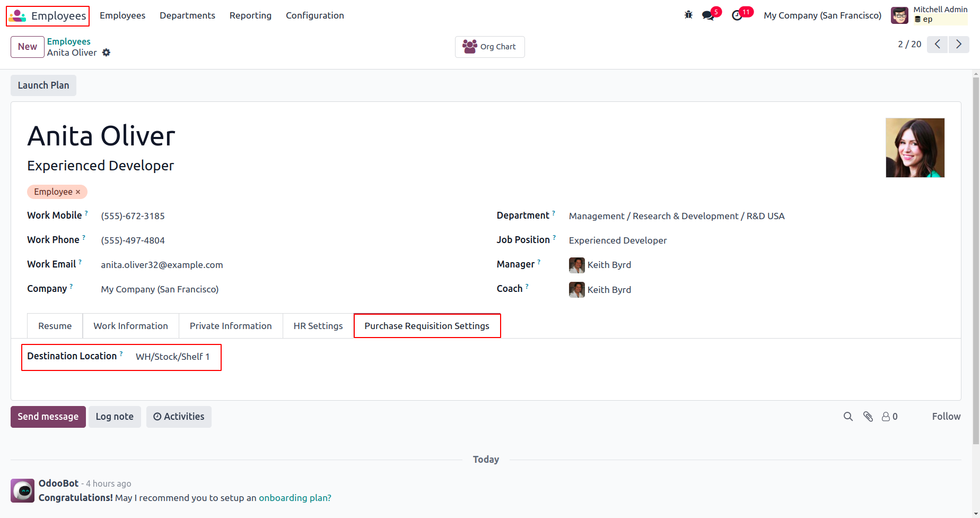980x518 pixels.
Task: Click the paperclip attachments icon
Action: [868, 417]
